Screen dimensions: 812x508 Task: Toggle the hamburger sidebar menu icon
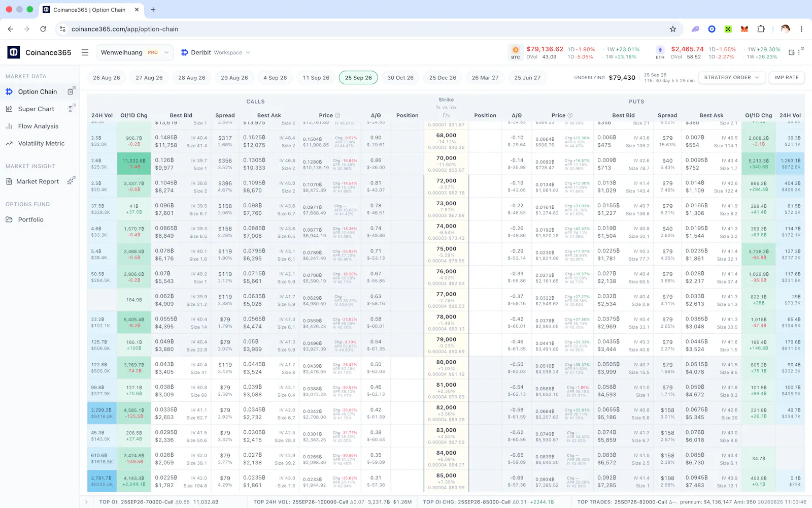click(85, 52)
